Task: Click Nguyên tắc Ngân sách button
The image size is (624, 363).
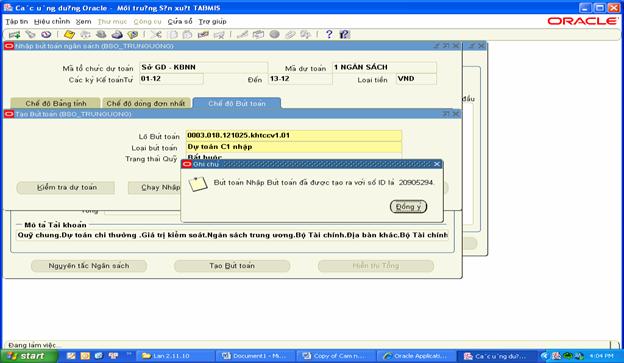Action: 89,266
